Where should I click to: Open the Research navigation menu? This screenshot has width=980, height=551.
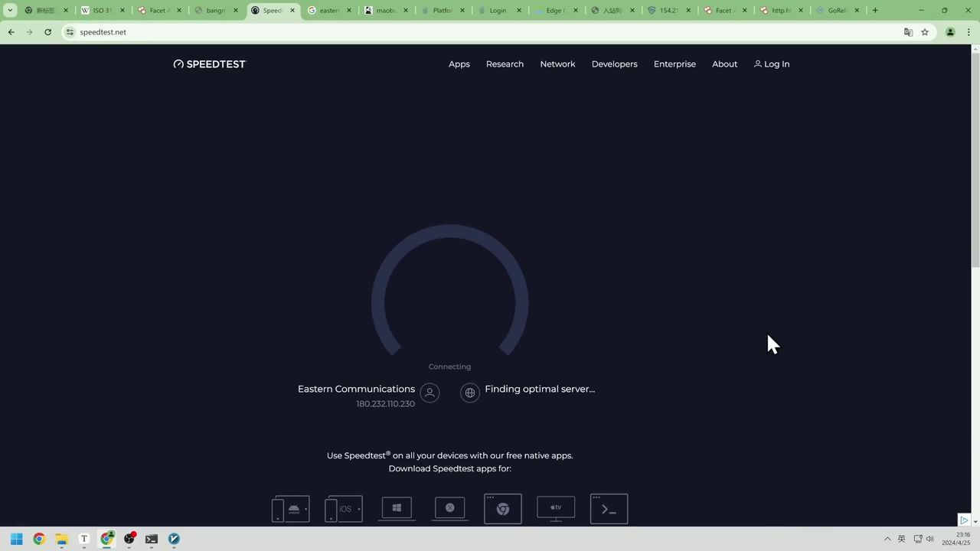tap(505, 64)
